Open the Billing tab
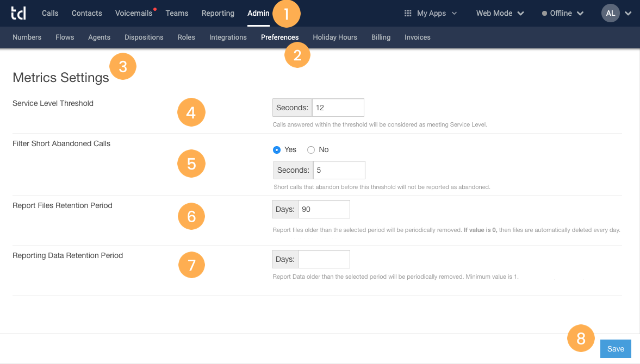This screenshot has height=364, width=640. (x=381, y=37)
